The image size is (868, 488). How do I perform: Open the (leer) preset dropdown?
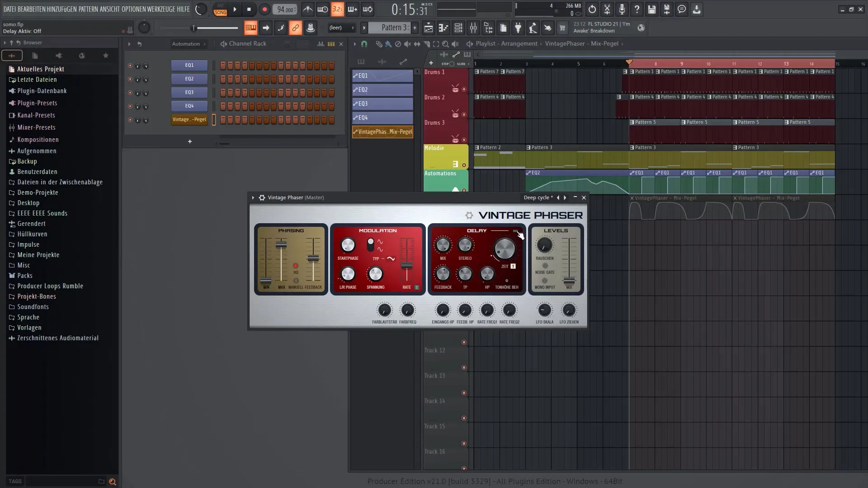[x=341, y=28]
